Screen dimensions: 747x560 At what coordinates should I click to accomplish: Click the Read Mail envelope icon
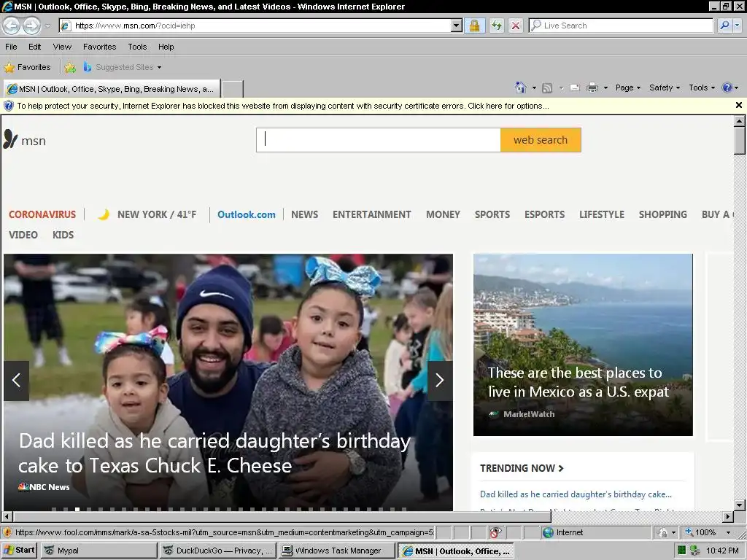[x=575, y=87]
